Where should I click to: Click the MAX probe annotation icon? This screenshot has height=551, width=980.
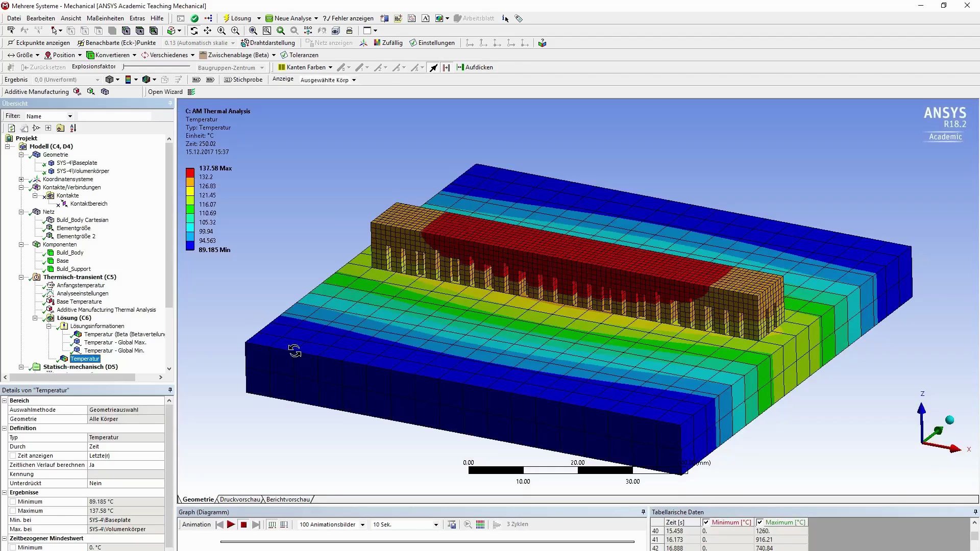coord(196,80)
